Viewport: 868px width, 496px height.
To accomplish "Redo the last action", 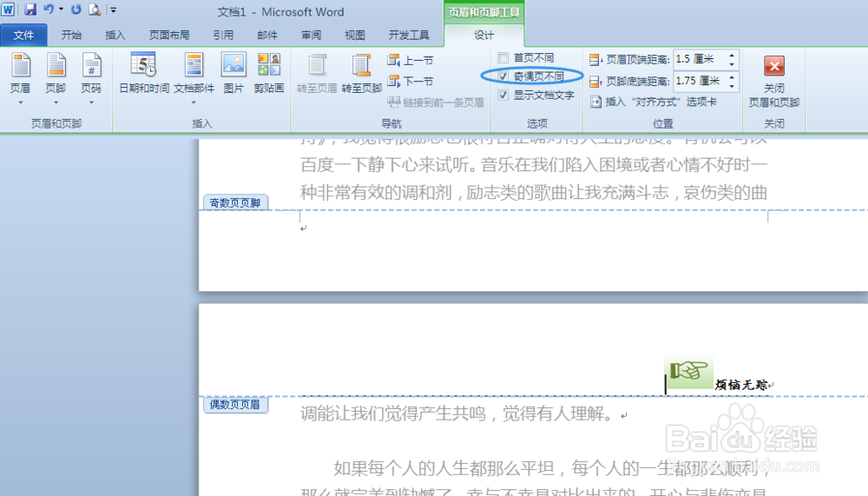I will (x=76, y=10).
